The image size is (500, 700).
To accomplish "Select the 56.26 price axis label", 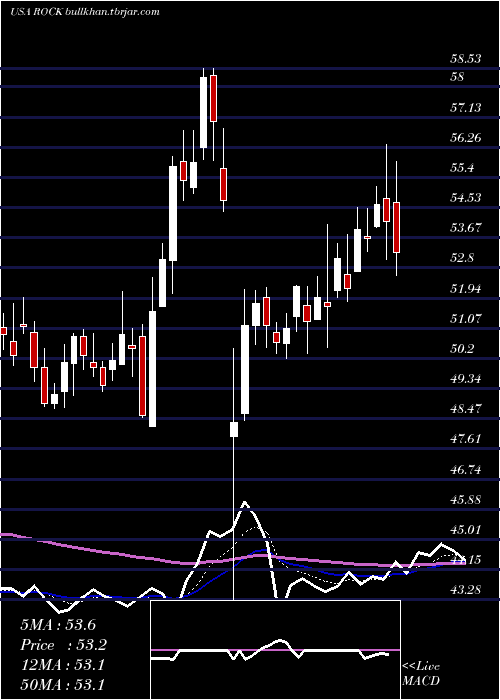I will click(465, 138).
